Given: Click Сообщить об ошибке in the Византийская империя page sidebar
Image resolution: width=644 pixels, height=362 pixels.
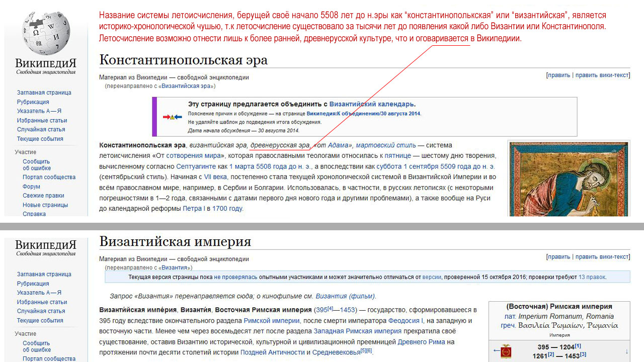Looking at the screenshot, I should (37, 346).
